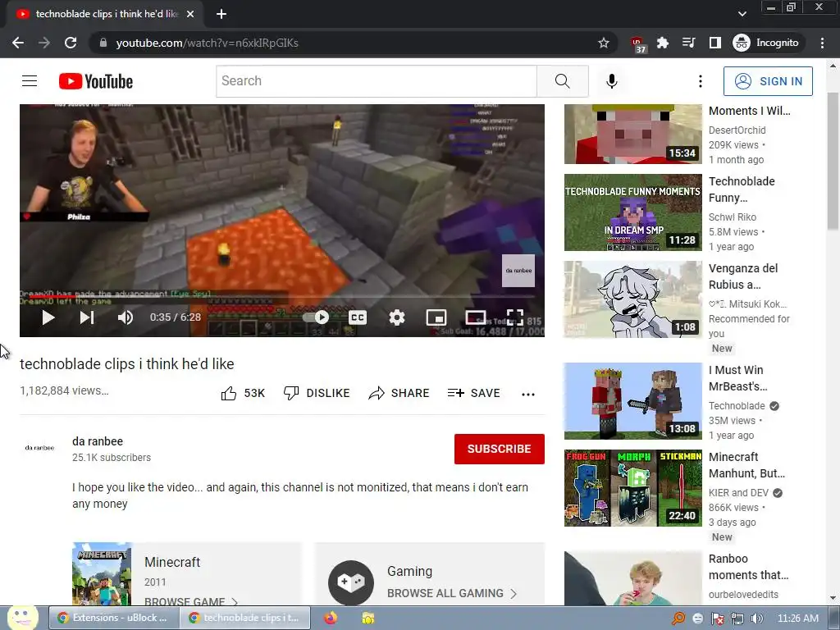Click the da ranbee video watermark

click(x=518, y=271)
